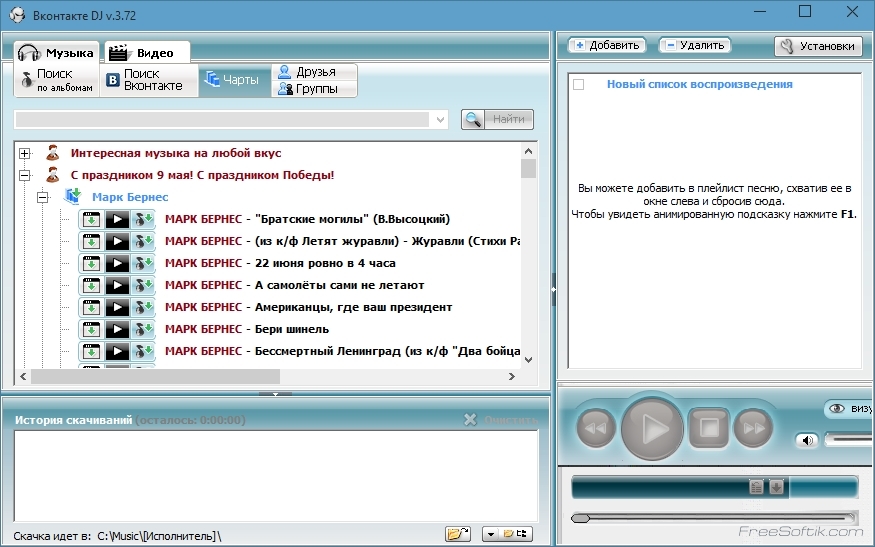Play the "Братские могилы" track preview

(118, 219)
